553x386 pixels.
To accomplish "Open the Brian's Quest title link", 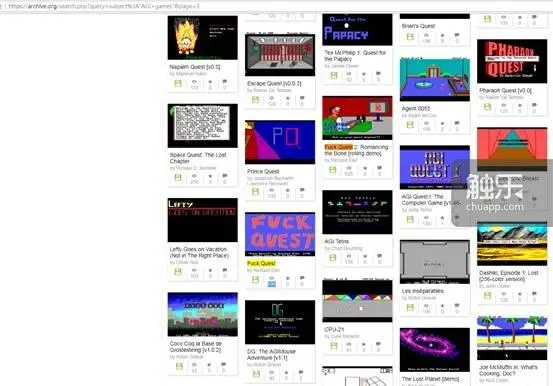I will coord(418,26).
